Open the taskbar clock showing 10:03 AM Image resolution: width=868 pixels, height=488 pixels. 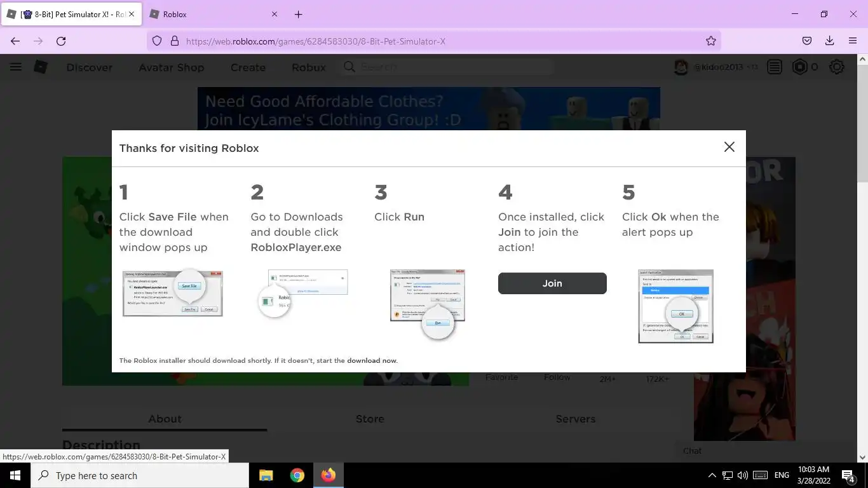813,475
